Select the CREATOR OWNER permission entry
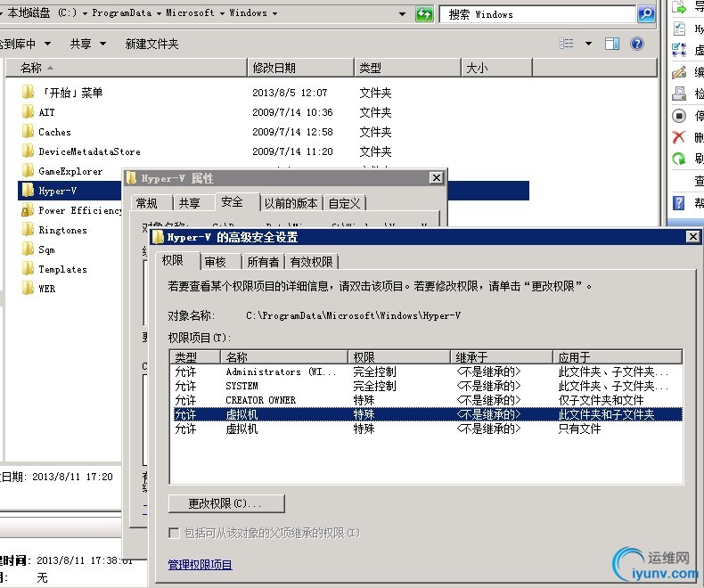Screen dimensions: 704x588 click(x=428, y=400)
